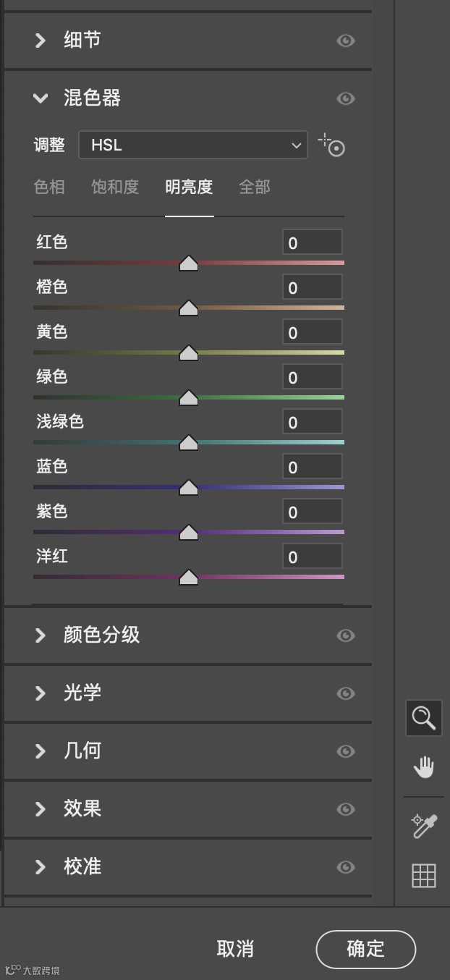
Task: Expand the 效果 panel
Action: click(41, 809)
